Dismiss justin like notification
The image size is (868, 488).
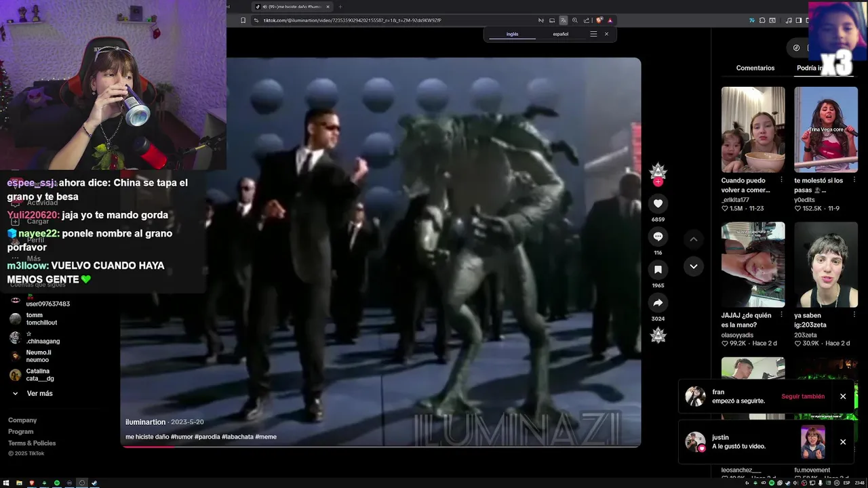(843, 442)
